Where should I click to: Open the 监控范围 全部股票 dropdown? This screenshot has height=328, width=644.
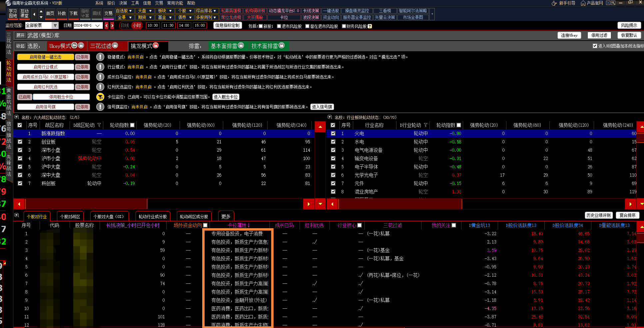pyautogui.click(x=55, y=25)
